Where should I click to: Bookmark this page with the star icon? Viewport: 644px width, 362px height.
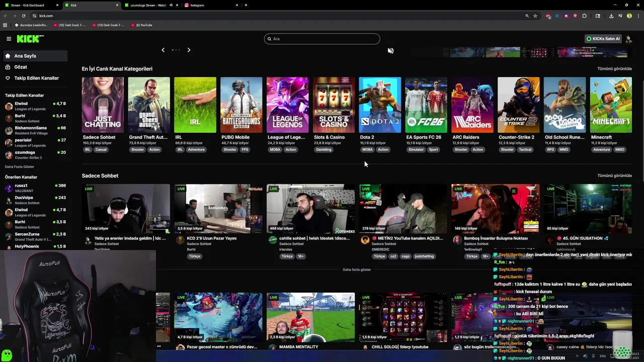535,16
